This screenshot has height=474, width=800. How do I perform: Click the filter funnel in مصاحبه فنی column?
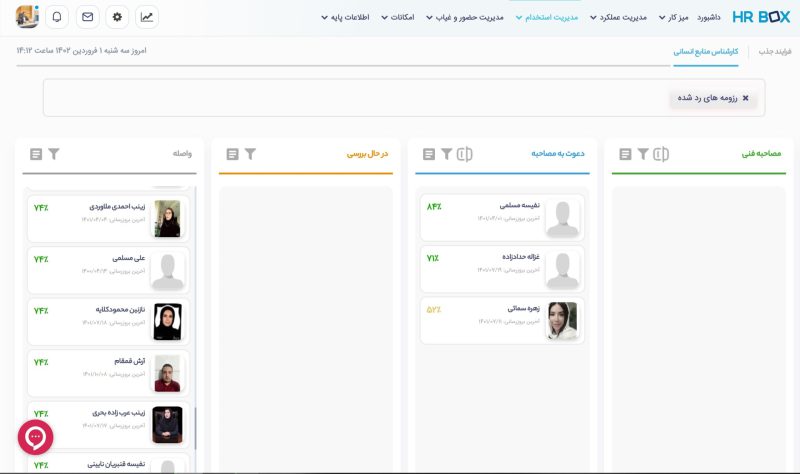(x=643, y=154)
